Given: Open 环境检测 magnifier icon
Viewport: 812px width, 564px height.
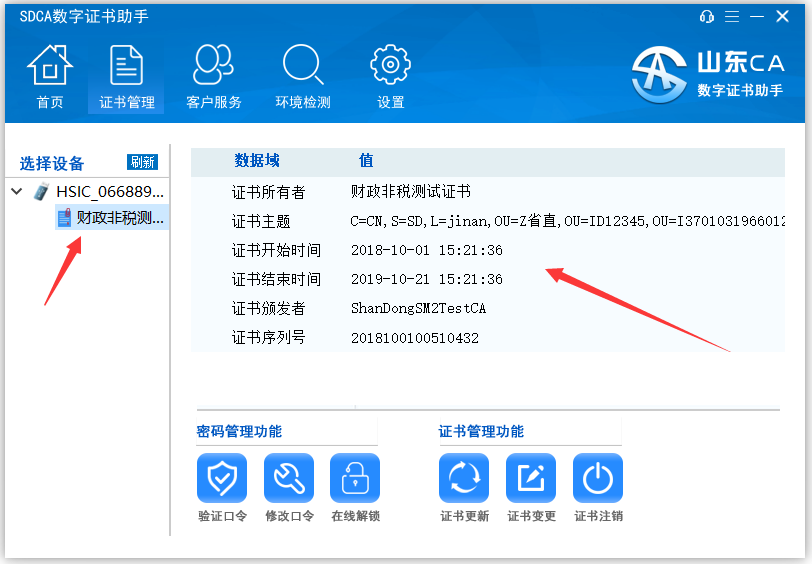Looking at the screenshot, I should pos(303,65).
